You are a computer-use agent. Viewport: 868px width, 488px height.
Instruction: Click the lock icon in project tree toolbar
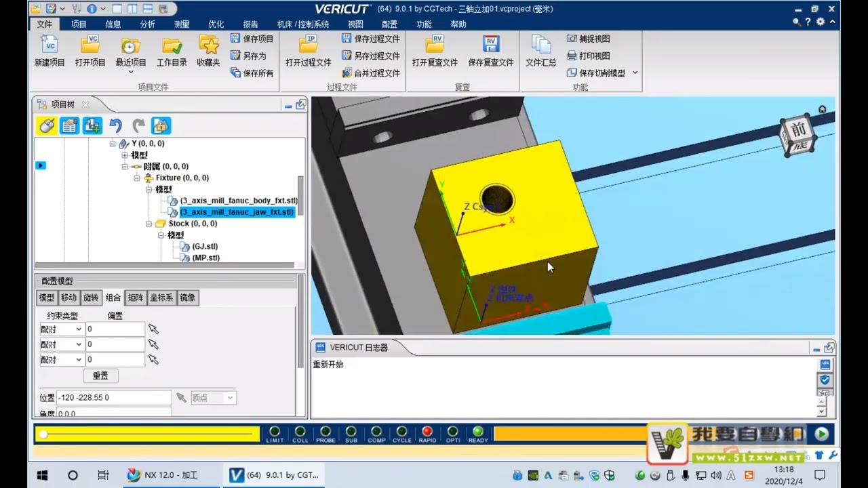point(161,125)
